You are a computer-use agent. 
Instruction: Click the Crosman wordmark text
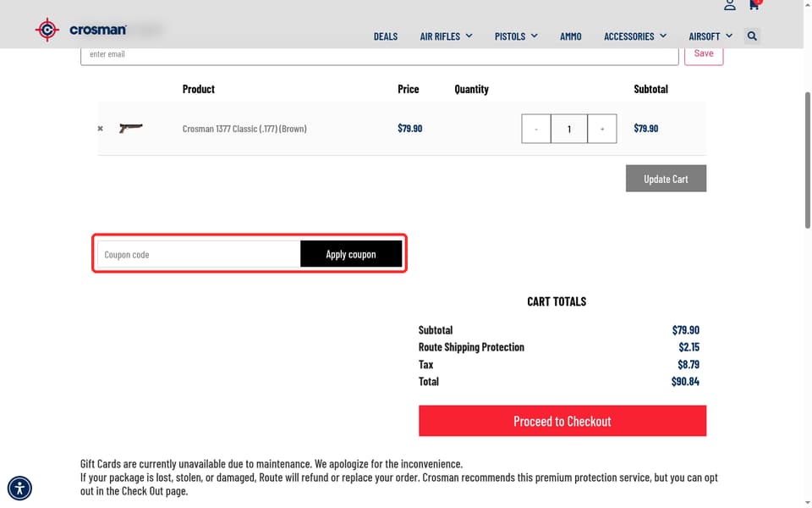tap(98, 30)
